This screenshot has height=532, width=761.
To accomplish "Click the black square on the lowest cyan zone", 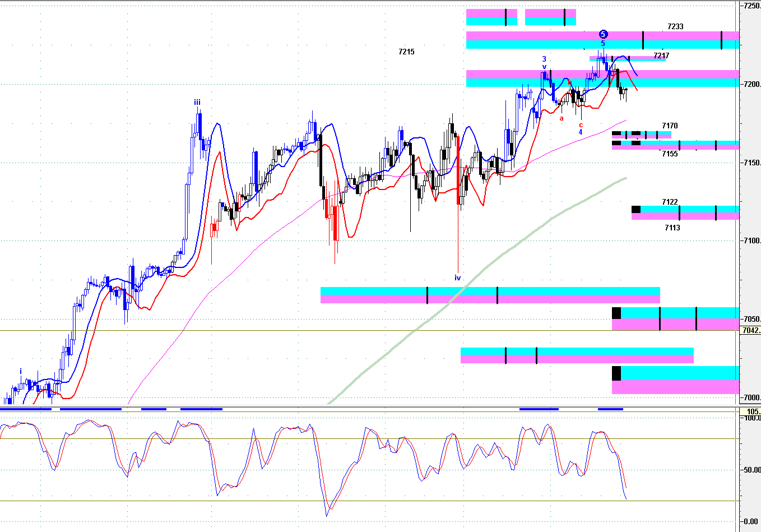I will pyautogui.click(x=616, y=373).
